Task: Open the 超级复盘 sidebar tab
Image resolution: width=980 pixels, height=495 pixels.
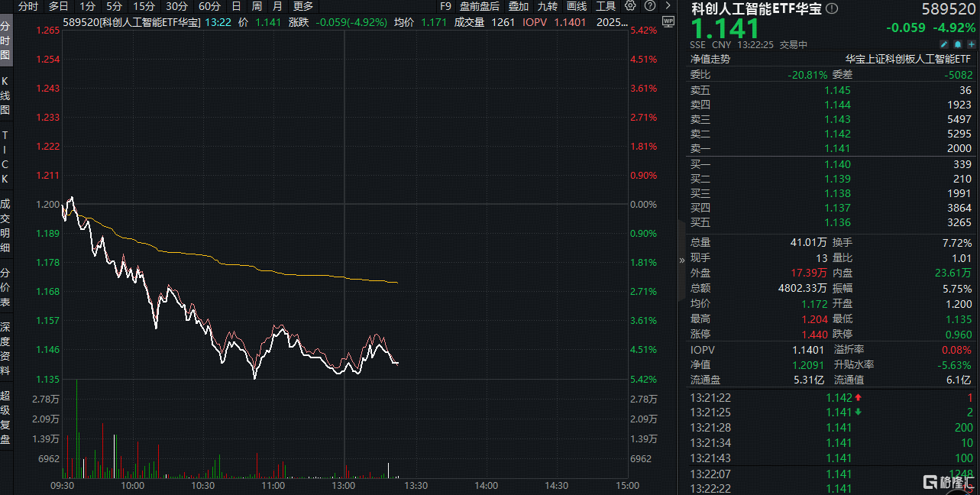Action: (x=5, y=417)
